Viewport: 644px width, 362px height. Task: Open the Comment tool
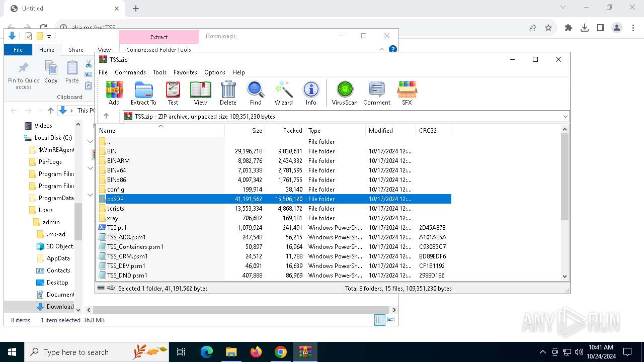[377, 94]
